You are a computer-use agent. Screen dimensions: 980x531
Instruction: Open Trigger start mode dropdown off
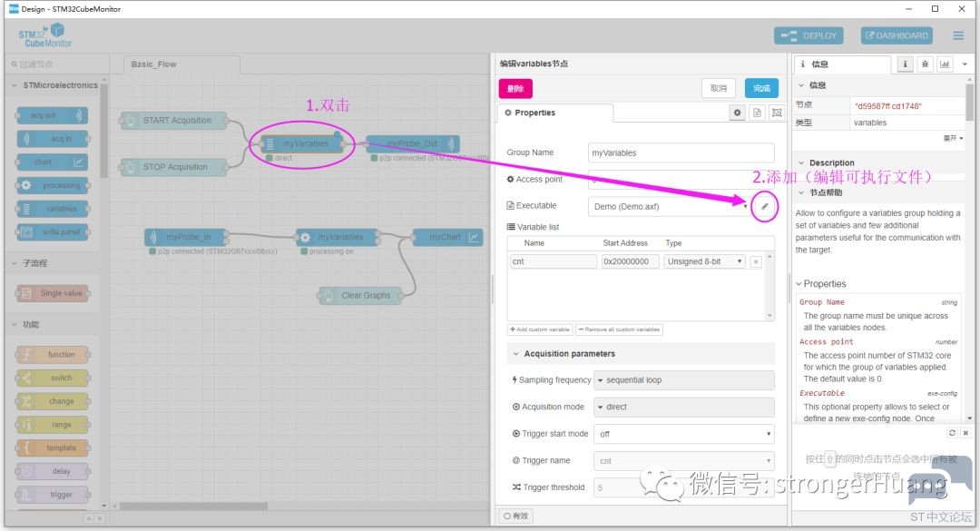pyautogui.click(x=684, y=434)
